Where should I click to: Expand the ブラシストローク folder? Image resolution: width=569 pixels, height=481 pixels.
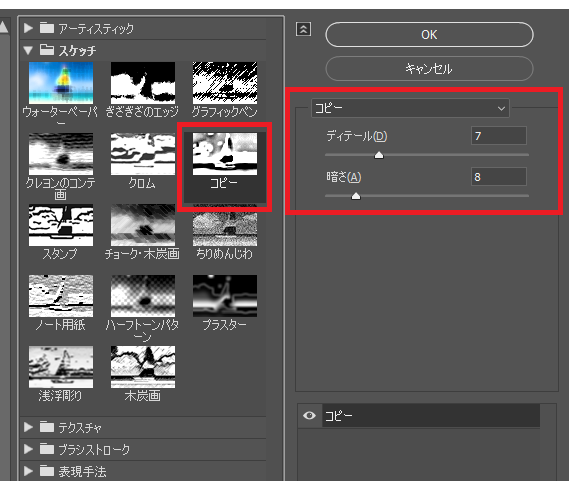click(x=28, y=449)
